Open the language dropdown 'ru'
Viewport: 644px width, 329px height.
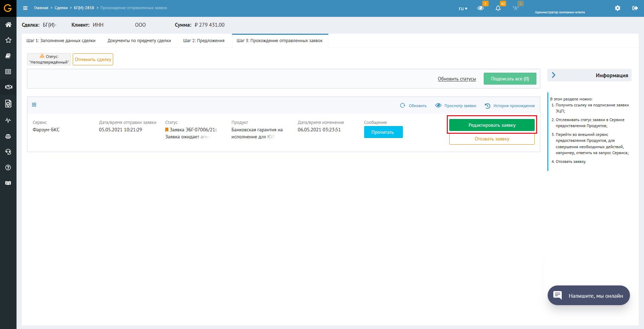tap(463, 8)
